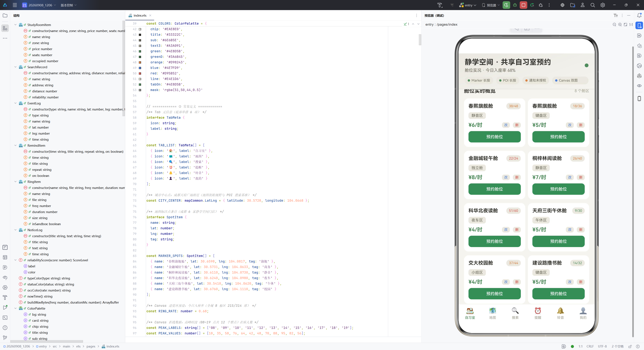Collapse the RemindItem class node
The height and width of the screenshot is (350, 644).
point(15,145)
